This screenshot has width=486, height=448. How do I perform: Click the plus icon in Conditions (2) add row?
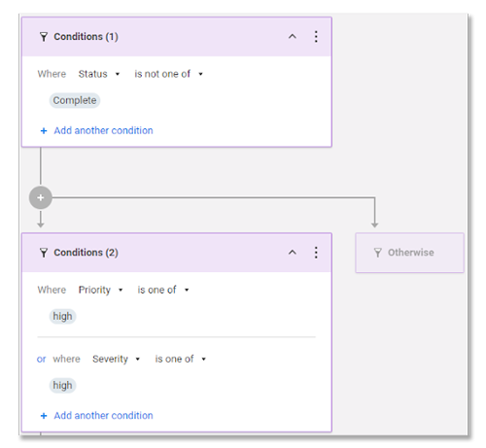(x=44, y=416)
